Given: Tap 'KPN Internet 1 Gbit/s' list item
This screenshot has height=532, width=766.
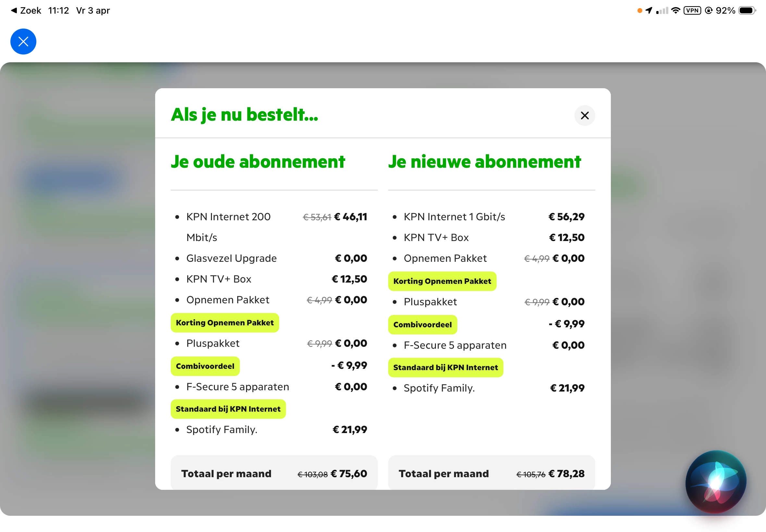Looking at the screenshot, I should 454,217.
